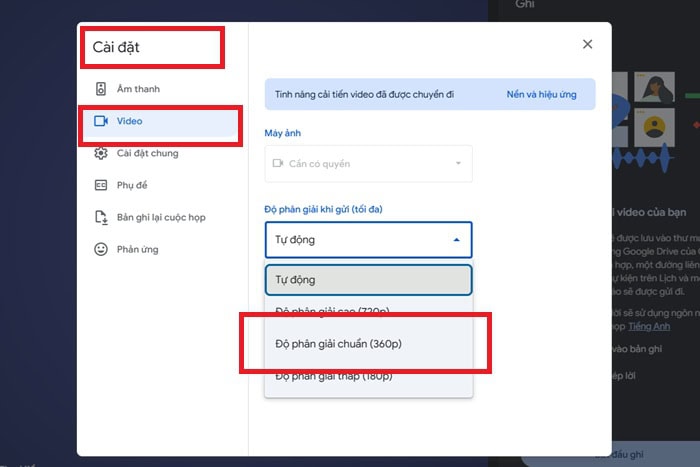Click the CC icon beside Phụ đề
Screen dimensions: 700x467
click(101, 185)
